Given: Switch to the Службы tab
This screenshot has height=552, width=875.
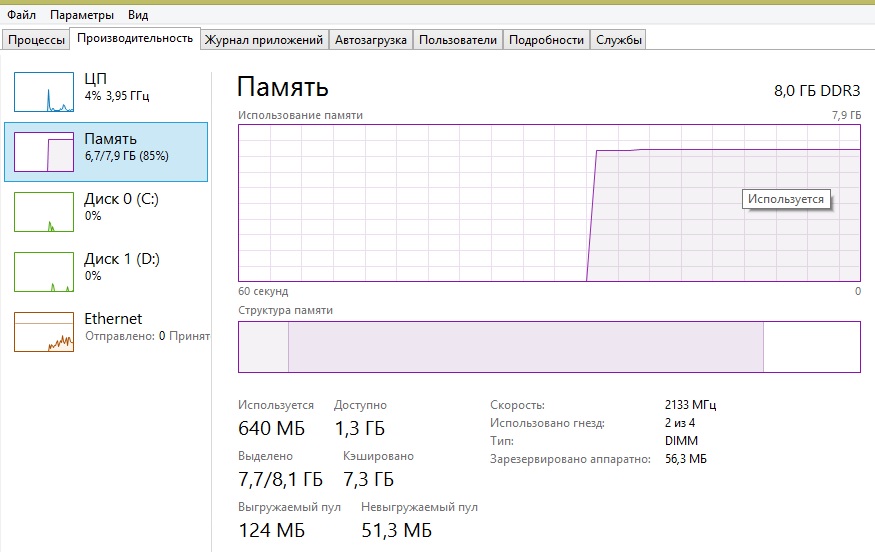Looking at the screenshot, I should click(x=618, y=40).
